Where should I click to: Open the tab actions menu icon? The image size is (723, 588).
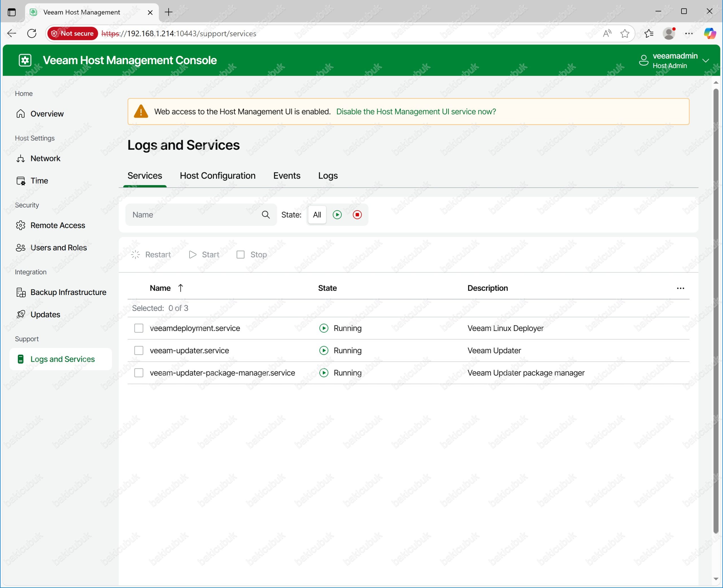tap(12, 12)
